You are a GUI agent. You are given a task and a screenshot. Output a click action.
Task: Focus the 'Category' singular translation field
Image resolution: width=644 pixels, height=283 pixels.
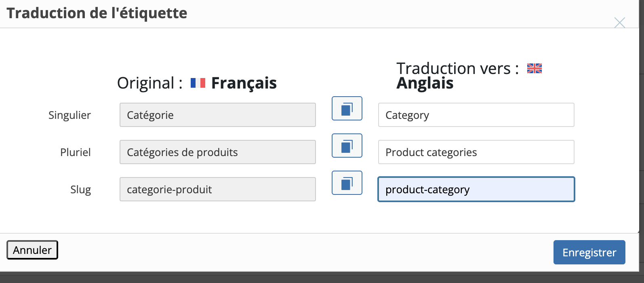point(476,115)
